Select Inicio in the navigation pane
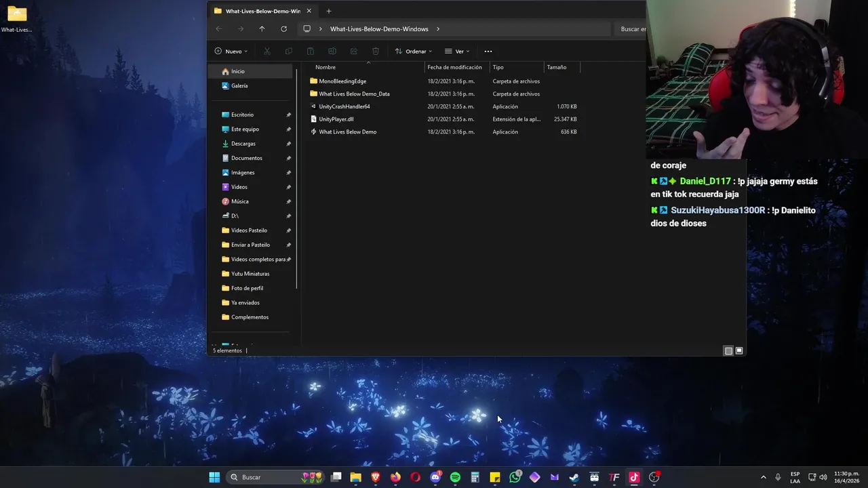868x488 pixels. click(x=251, y=71)
